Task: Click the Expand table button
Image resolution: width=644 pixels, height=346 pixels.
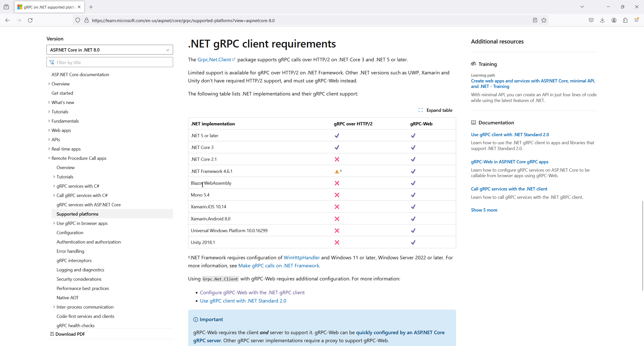Action: (439, 110)
